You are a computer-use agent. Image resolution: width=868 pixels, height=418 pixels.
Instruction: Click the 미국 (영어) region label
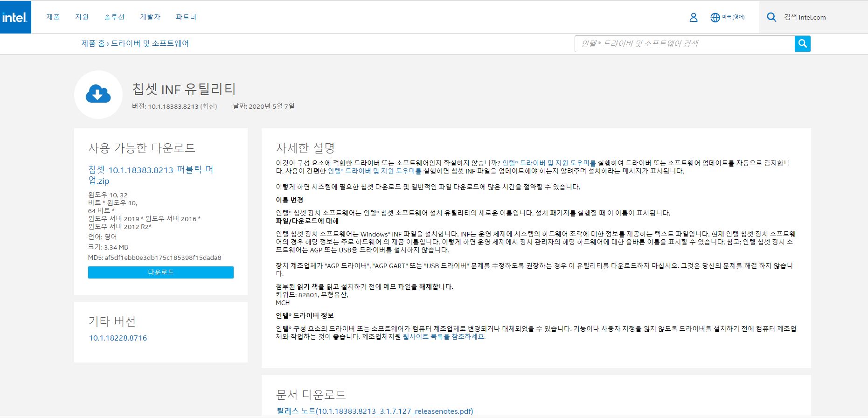(x=733, y=17)
